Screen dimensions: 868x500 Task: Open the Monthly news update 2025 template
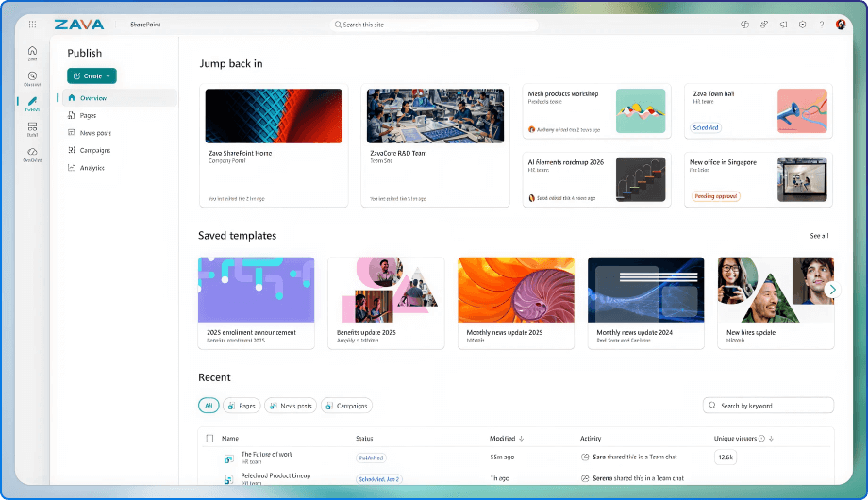pyautogui.click(x=516, y=303)
